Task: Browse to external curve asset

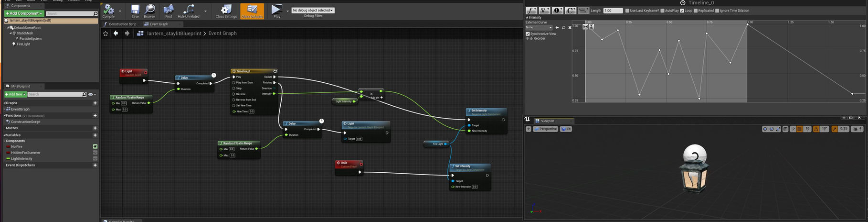Action: [563, 27]
